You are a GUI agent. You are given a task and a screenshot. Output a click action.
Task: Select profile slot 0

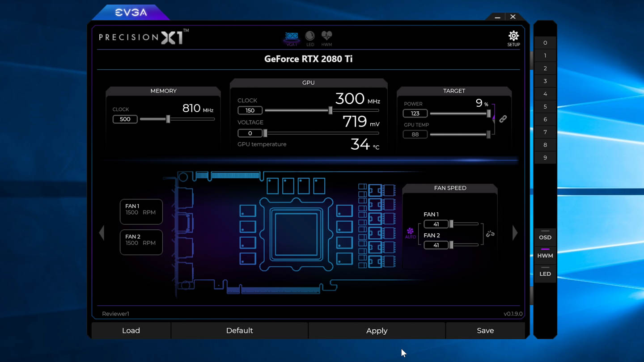point(545,43)
